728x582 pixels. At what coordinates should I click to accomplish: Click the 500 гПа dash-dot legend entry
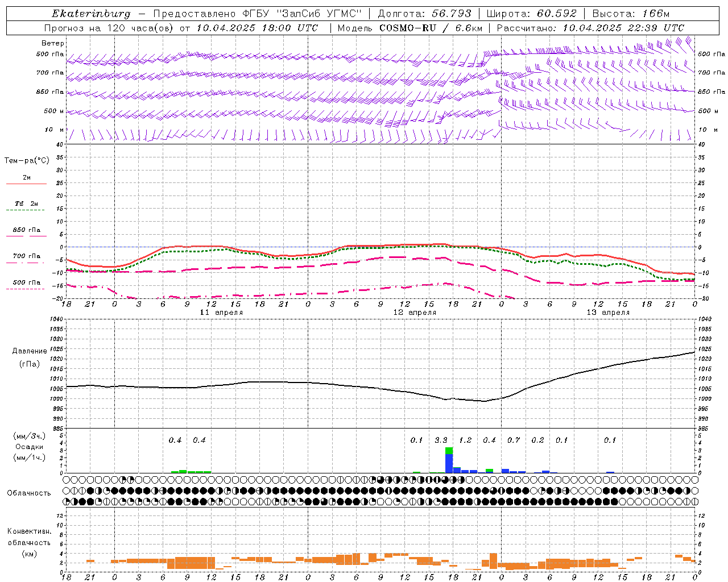27,282
